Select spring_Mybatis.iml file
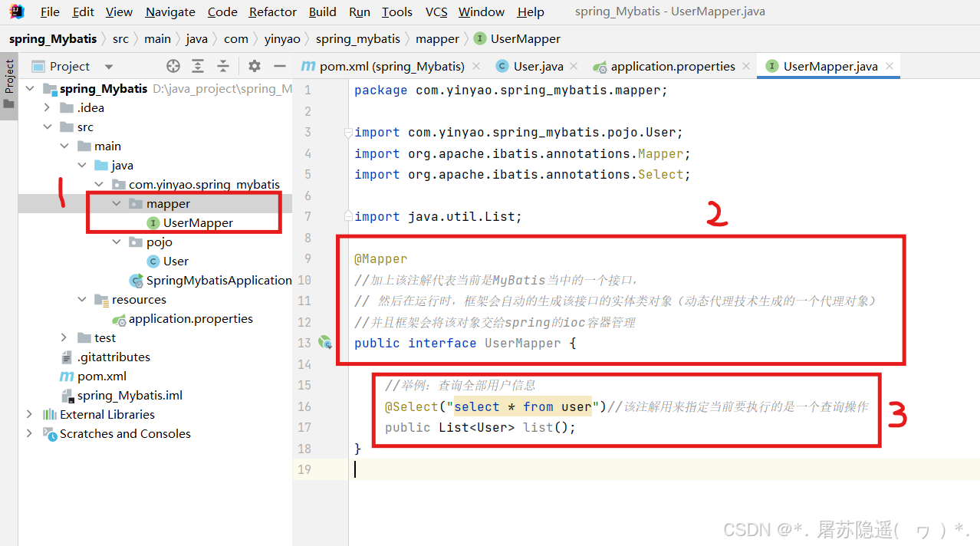The image size is (980, 546). (121, 396)
